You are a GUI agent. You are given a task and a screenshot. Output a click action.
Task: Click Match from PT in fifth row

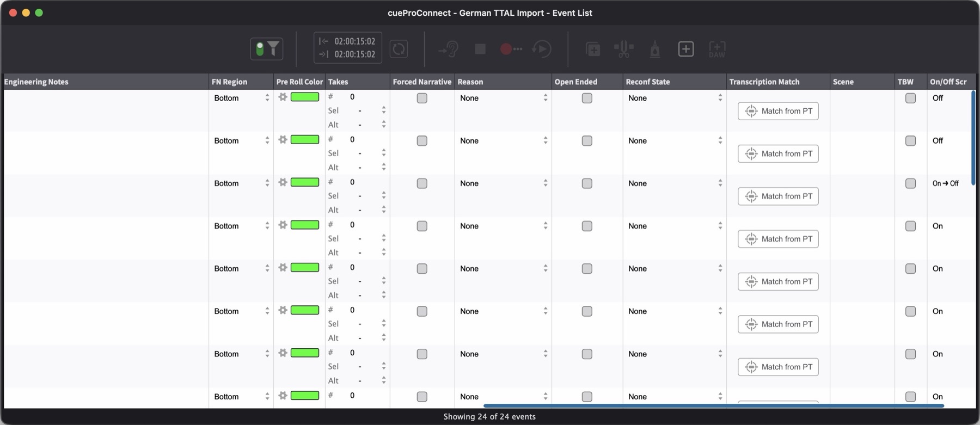coord(778,282)
